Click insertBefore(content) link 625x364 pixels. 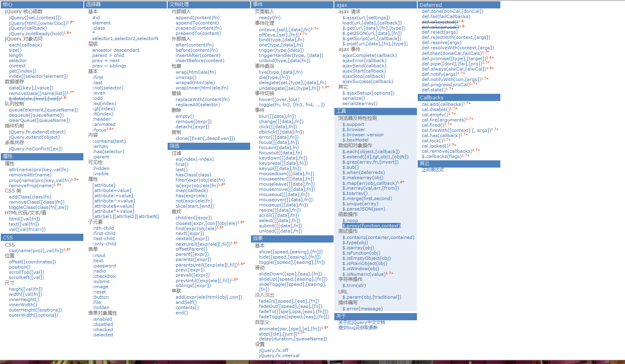point(200,61)
